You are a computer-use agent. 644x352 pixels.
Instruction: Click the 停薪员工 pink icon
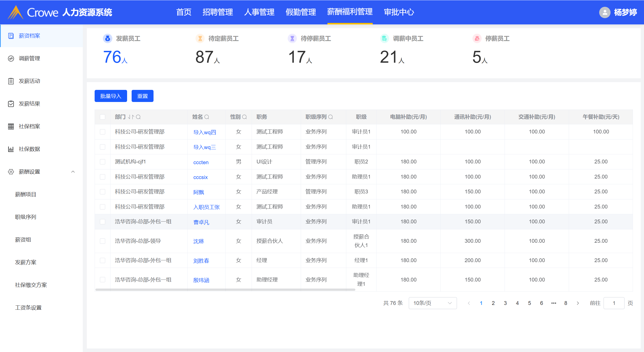point(477,39)
